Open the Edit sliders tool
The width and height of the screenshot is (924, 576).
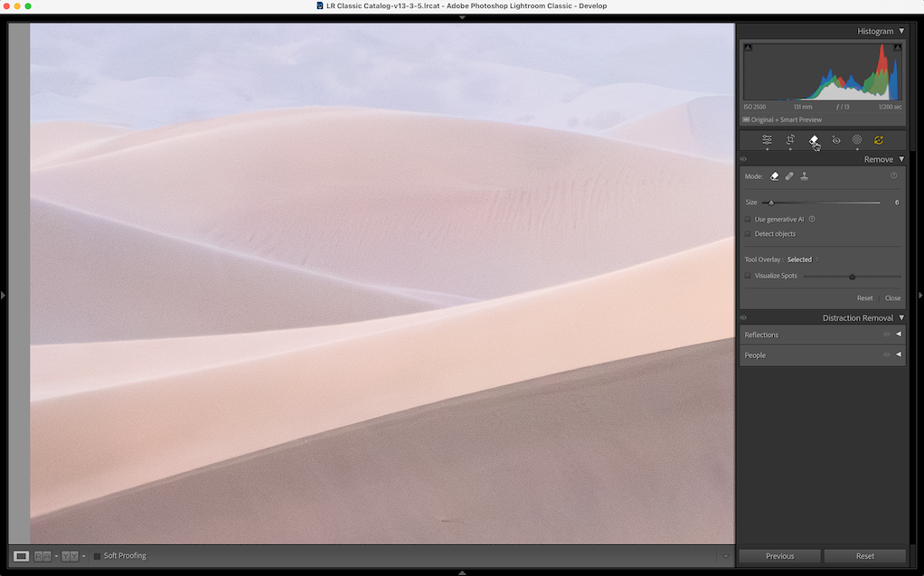click(767, 140)
